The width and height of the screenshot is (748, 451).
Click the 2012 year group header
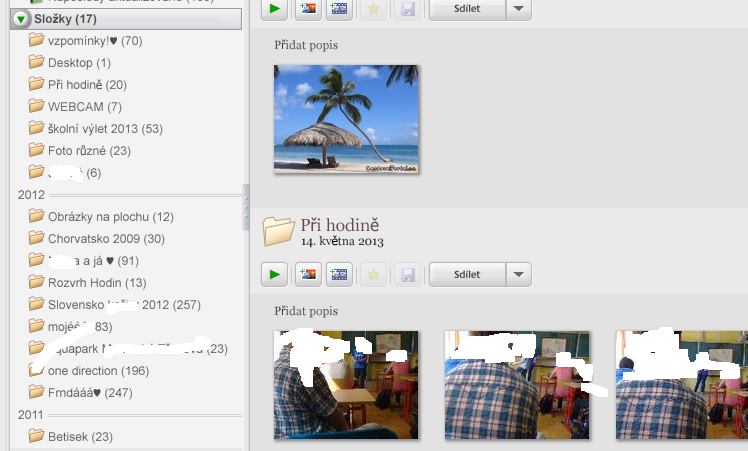point(31,195)
